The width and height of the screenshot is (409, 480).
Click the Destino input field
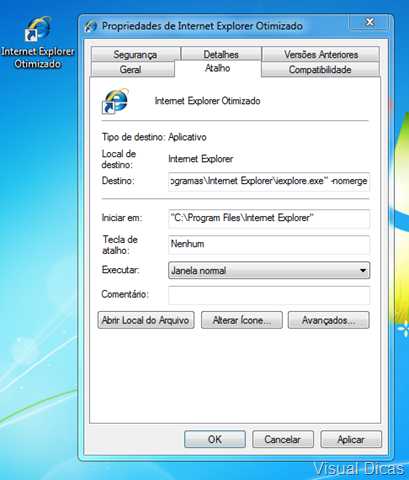[x=269, y=181]
